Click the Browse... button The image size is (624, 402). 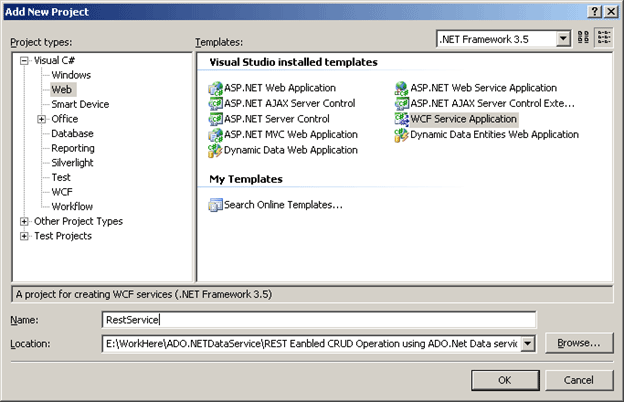click(578, 343)
